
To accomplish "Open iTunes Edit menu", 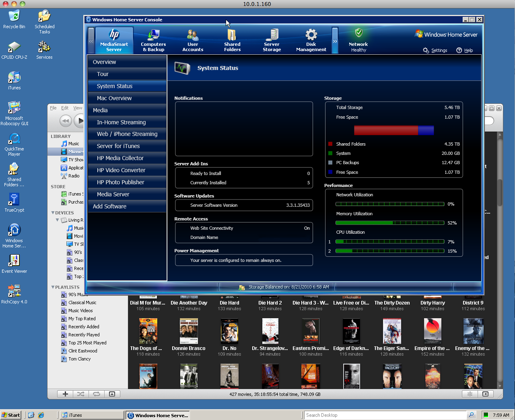I will point(65,108).
